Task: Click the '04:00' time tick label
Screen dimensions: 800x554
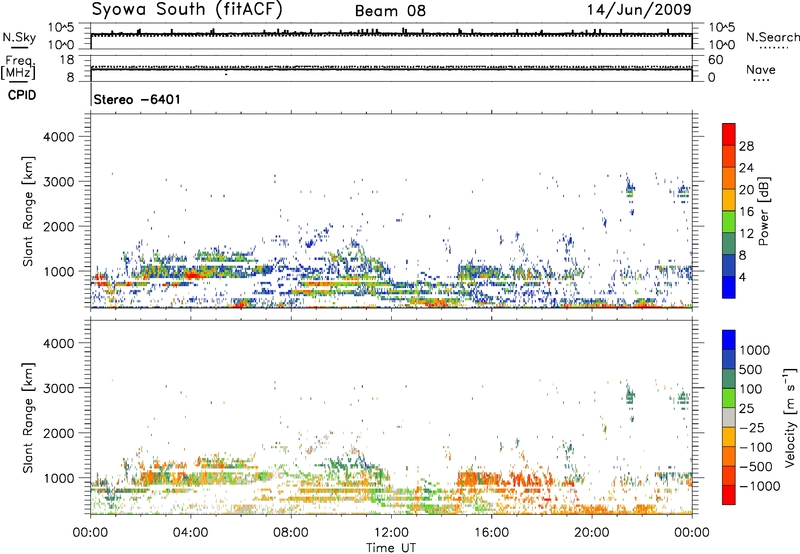Action: point(190,533)
